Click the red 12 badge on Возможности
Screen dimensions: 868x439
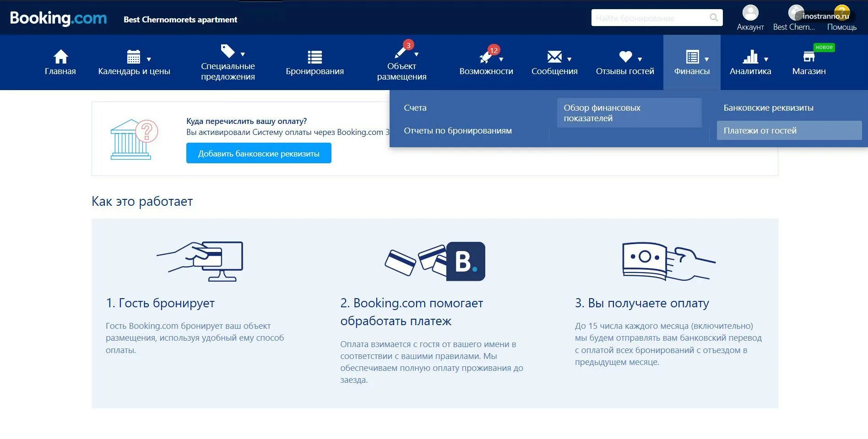click(494, 50)
